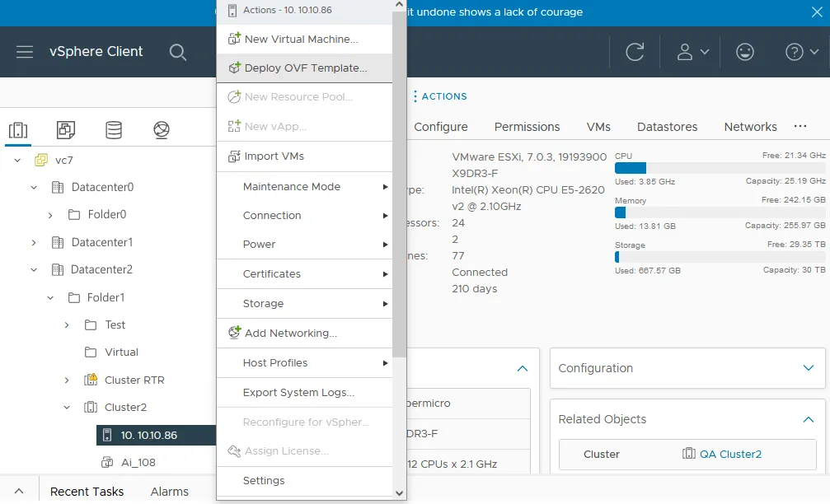
Task: Switch to Hosts and Clusters view icon
Action: [x=18, y=130]
